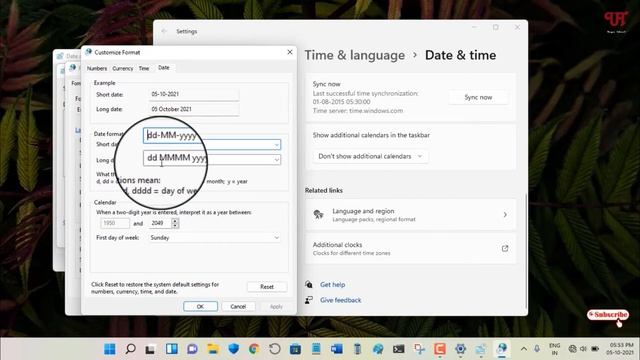
Task: Switch the ENG IN input language
Action: pos(554,349)
